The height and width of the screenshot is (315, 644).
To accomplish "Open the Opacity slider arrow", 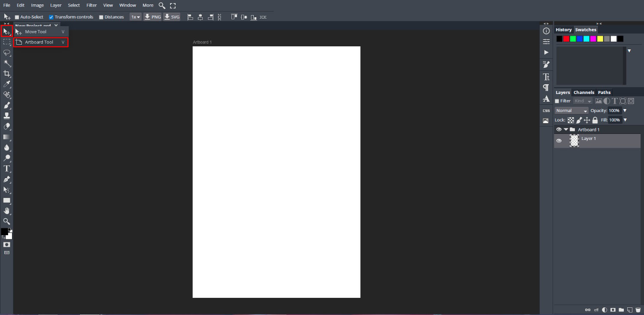I will [x=625, y=111].
